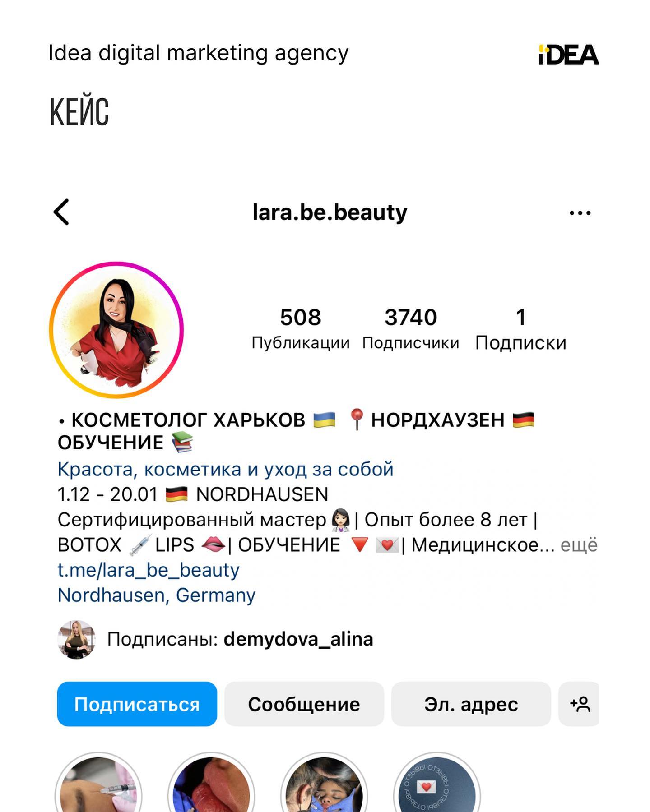View 3740 Подписчики list
Viewport: 650px width, 812px height.
coord(411,328)
